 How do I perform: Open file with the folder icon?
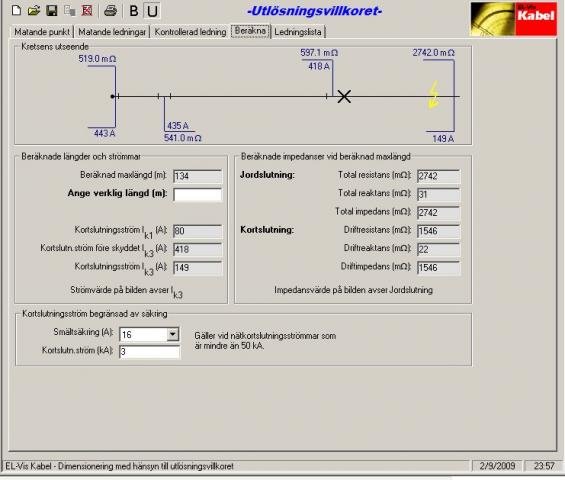tap(34, 10)
